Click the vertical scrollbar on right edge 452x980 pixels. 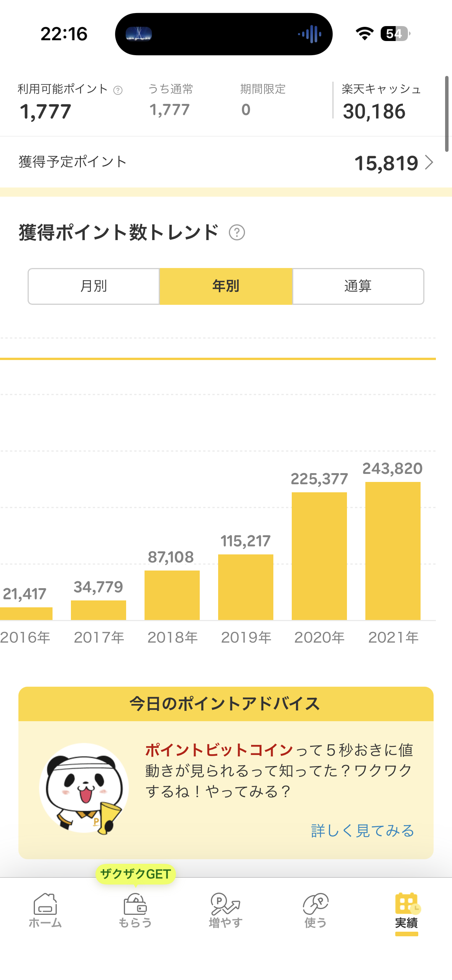(x=447, y=114)
